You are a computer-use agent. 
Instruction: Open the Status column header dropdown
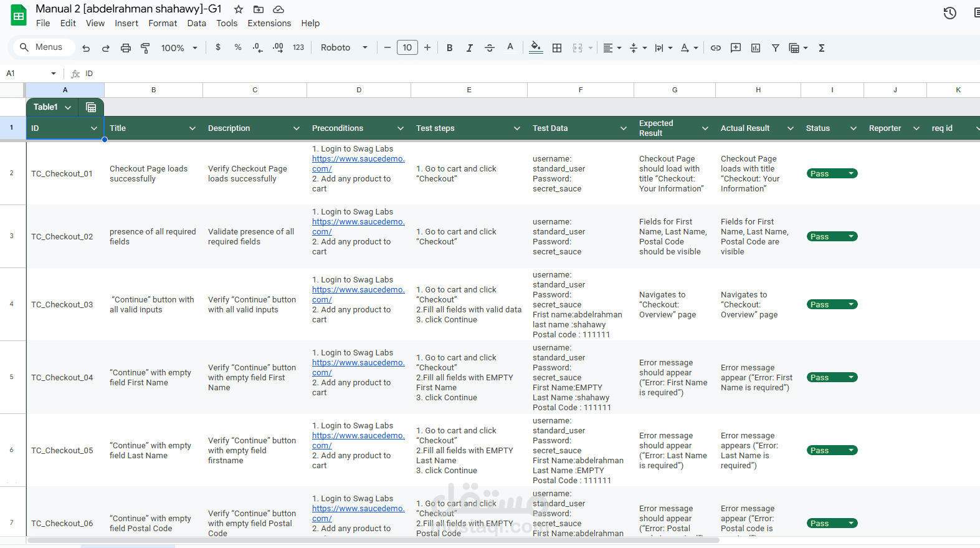pyautogui.click(x=854, y=128)
